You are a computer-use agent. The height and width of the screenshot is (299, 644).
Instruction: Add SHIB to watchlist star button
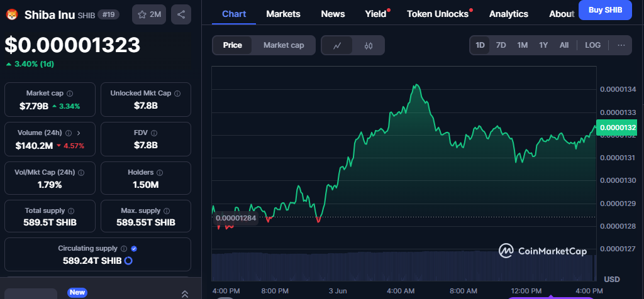[x=149, y=15]
